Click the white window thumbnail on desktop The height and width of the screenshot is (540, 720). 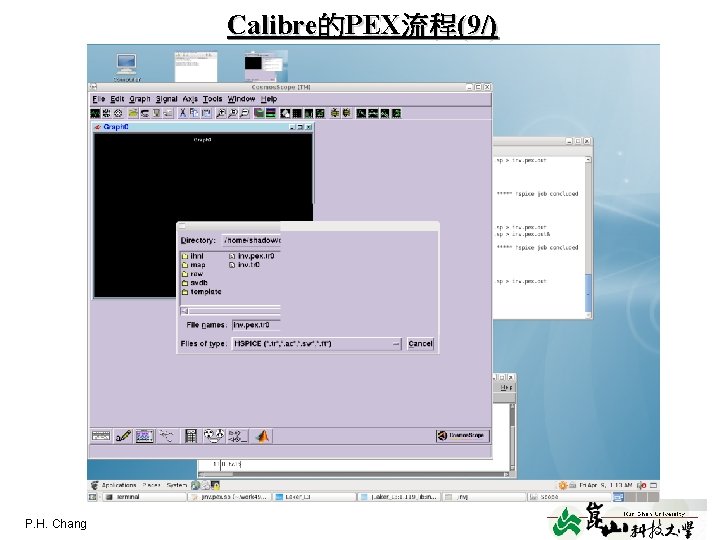196,67
